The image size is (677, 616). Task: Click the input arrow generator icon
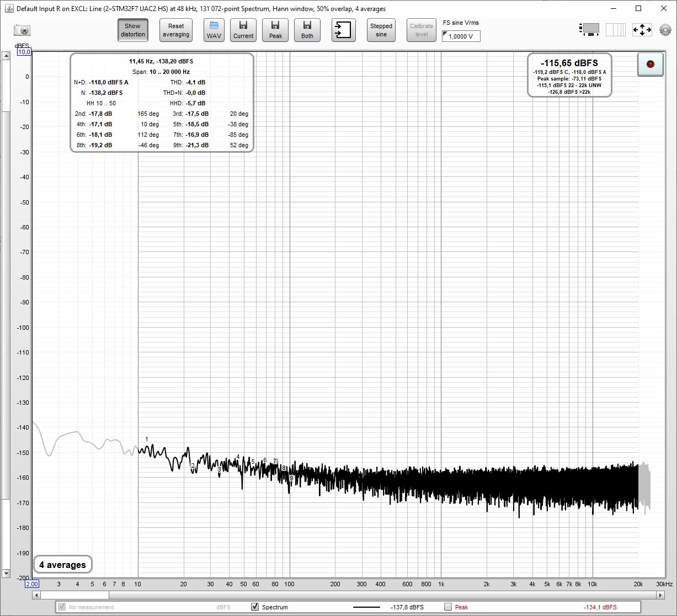(x=344, y=30)
